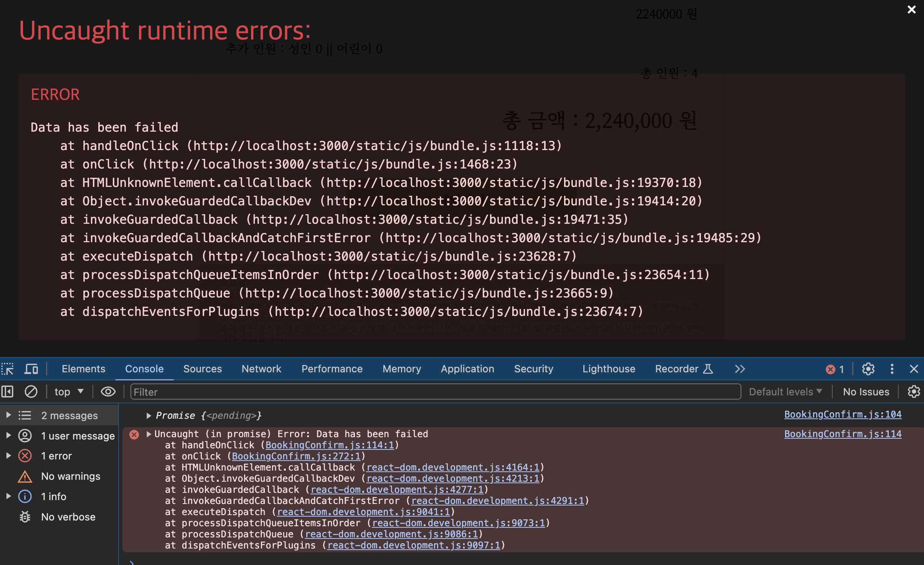Click the inspect element picker icon
The image size is (924, 565).
point(8,369)
